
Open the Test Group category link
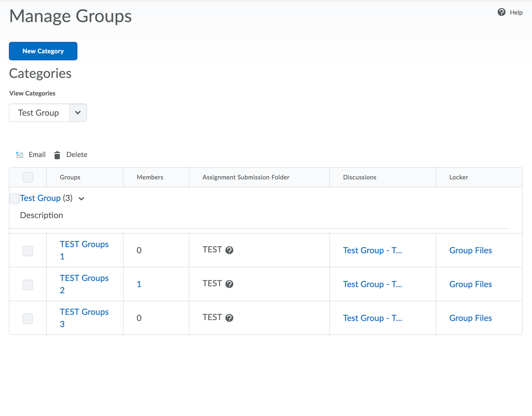click(40, 198)
